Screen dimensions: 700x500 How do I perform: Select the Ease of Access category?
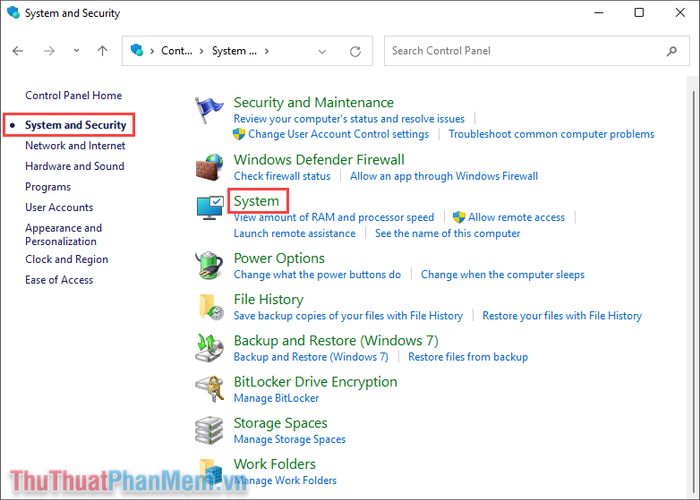point(59,279)
